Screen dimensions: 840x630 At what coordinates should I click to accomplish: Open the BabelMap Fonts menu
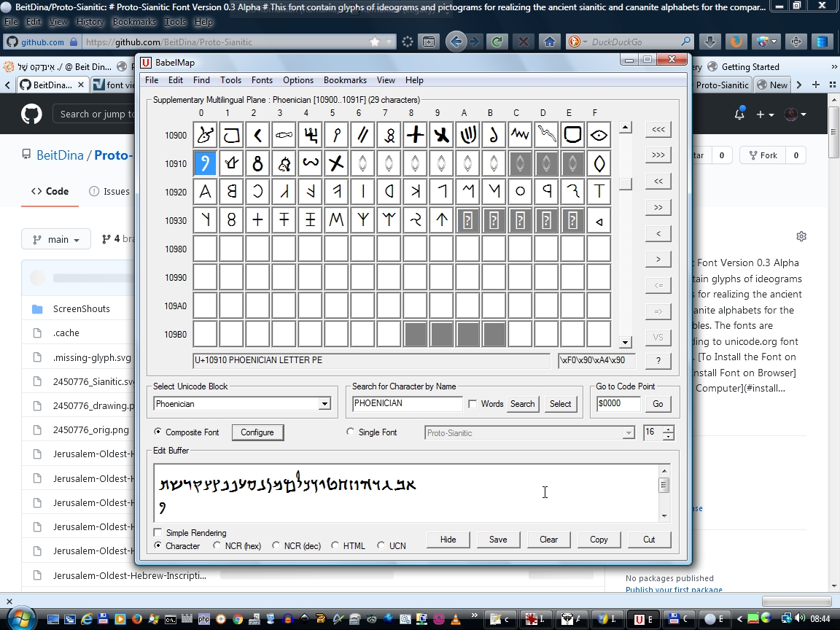click(x=262, y=79)
